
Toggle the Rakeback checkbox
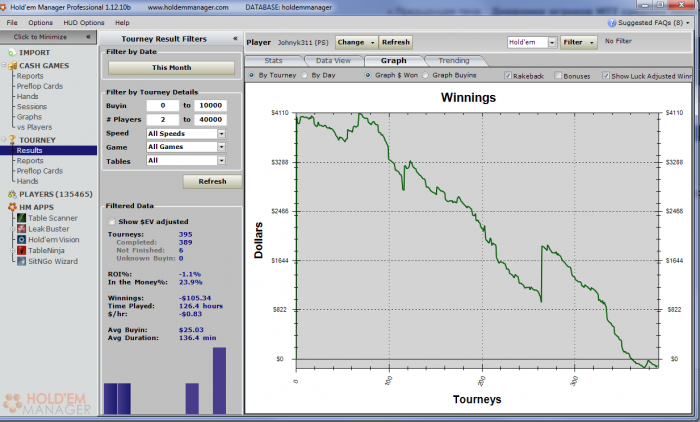click(x=508, y=75)
